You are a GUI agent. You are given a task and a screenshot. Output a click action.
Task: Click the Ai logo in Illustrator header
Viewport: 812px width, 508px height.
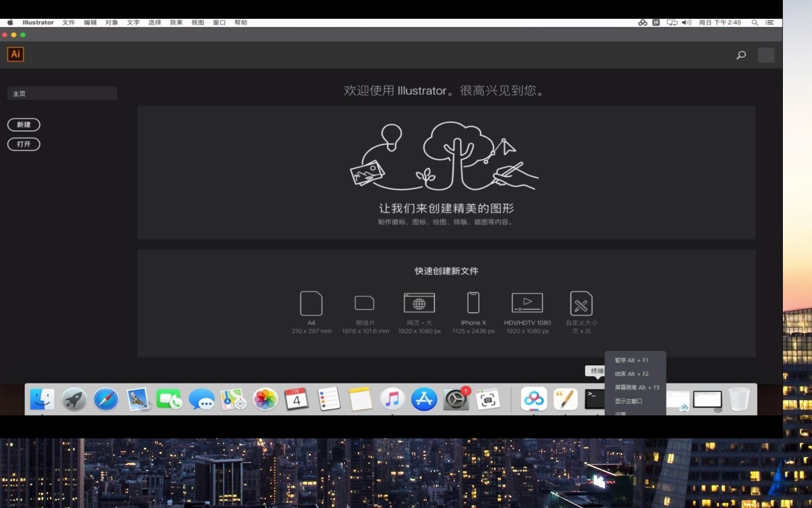pos(16,54)
